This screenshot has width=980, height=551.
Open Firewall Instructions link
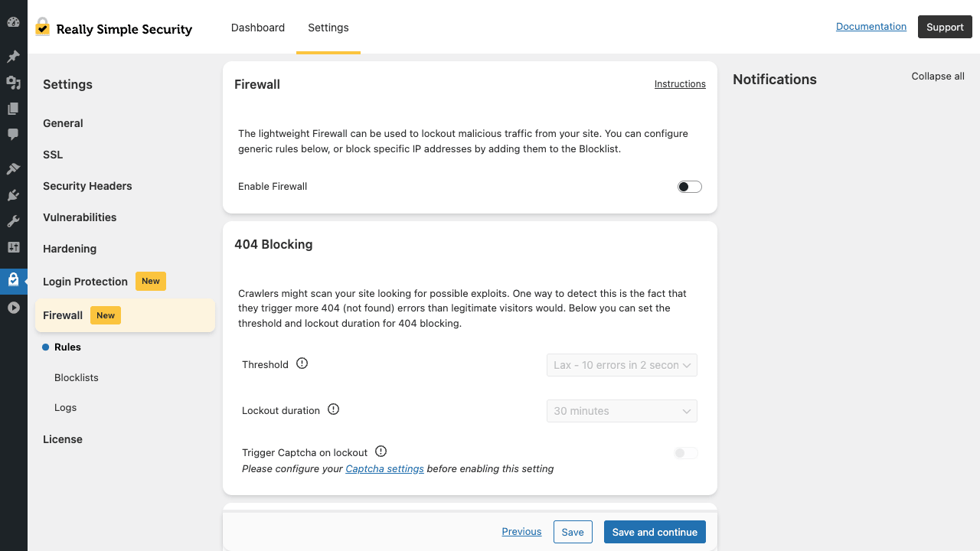[680, 84]
